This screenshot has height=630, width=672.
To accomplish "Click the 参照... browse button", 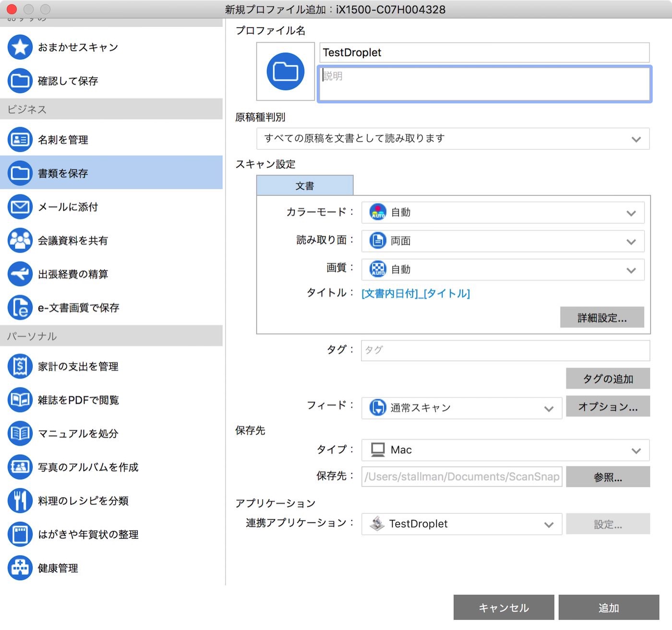I will pos(608,477).
